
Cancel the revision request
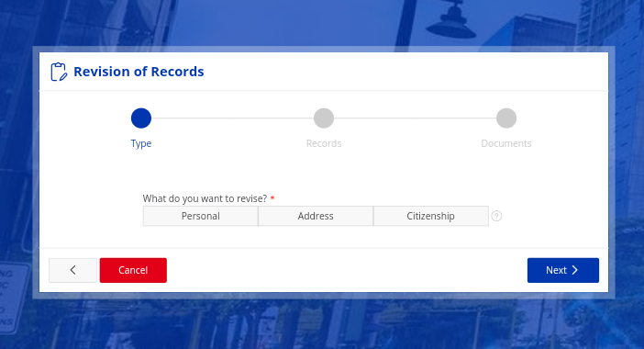point(133,270)
